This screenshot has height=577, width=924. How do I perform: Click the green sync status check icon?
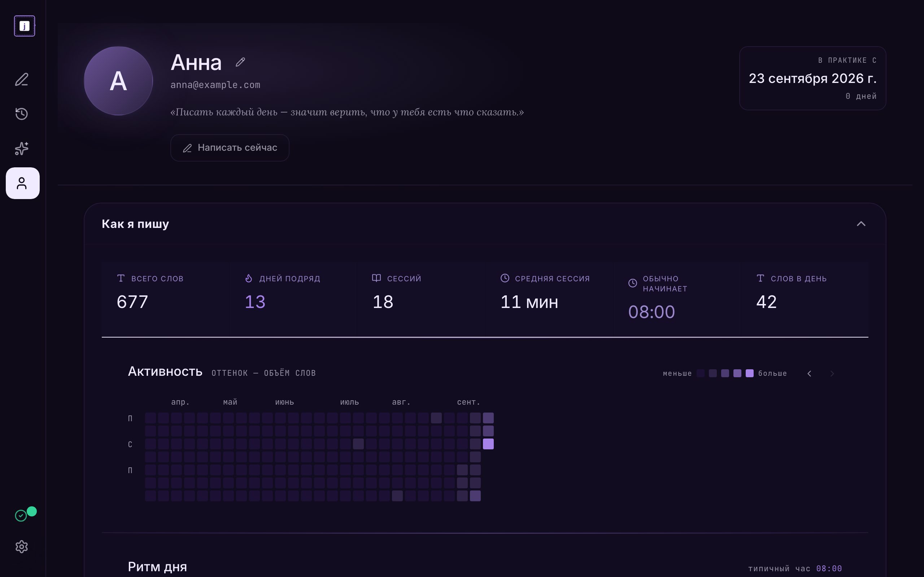pos(21,516)
